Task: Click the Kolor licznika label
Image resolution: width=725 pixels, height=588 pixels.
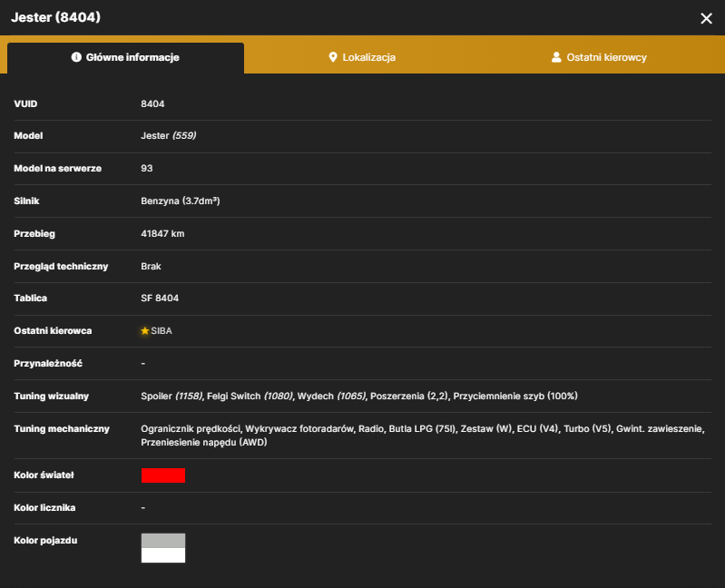Action: [44, 508]
